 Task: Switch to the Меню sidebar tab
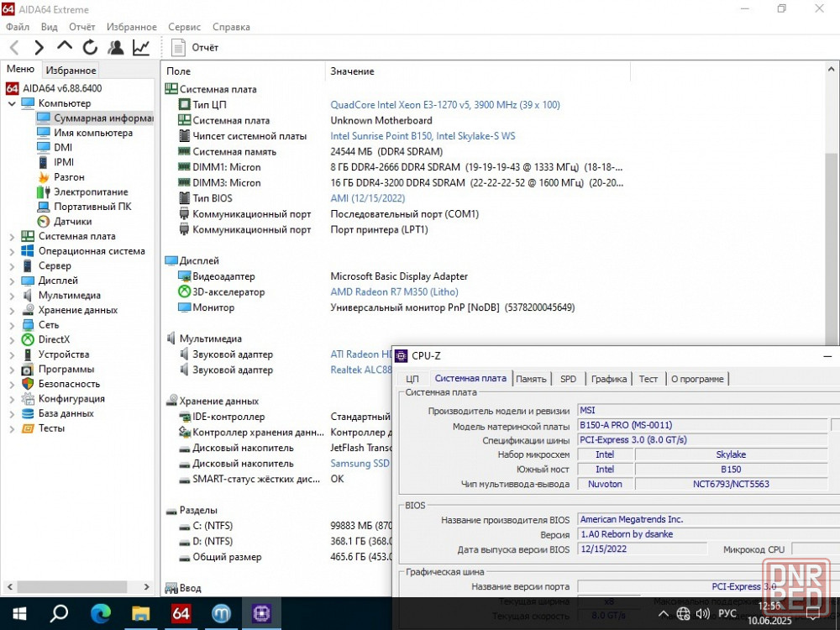coord(20,69)
